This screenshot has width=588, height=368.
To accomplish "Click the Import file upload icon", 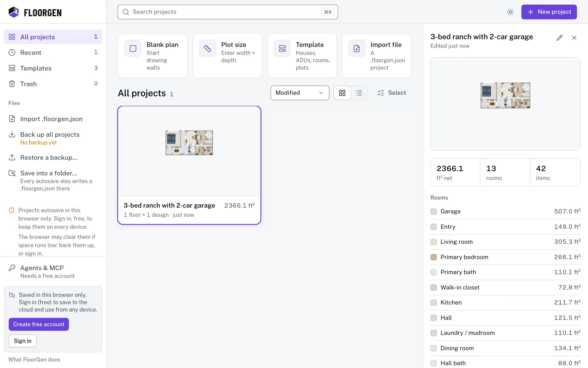I will tap(357, 48).
